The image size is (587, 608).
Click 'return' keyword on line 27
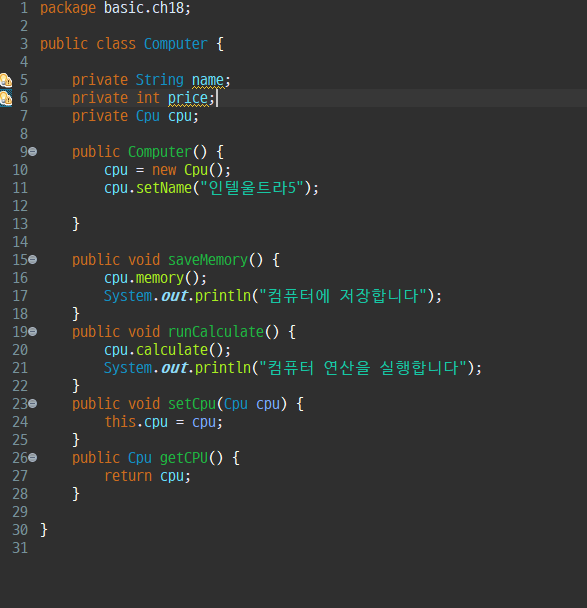(128, 476)
